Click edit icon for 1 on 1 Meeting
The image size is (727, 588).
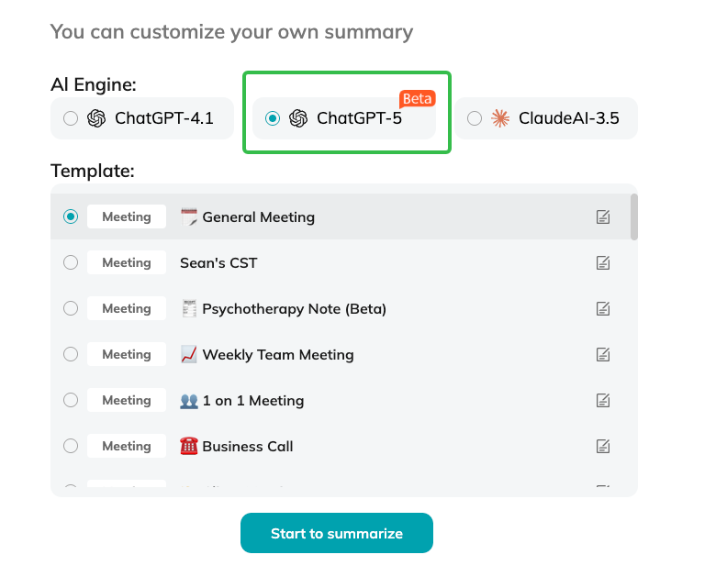pos(603,401)
